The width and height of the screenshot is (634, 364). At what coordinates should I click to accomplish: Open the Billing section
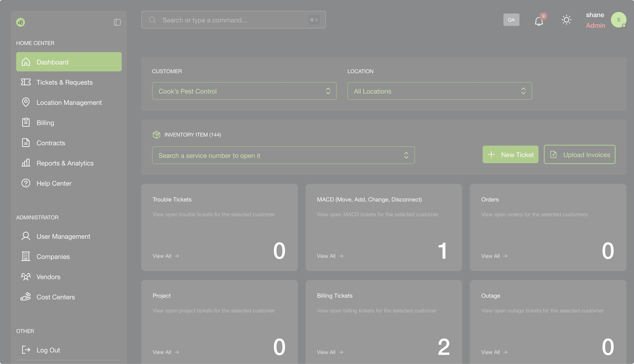(x=69, y=122)
